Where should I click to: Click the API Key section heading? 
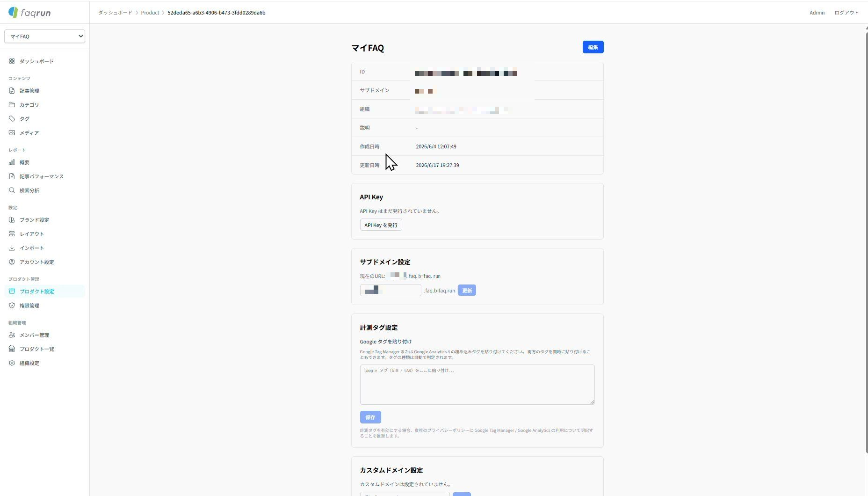pos(371,197)
